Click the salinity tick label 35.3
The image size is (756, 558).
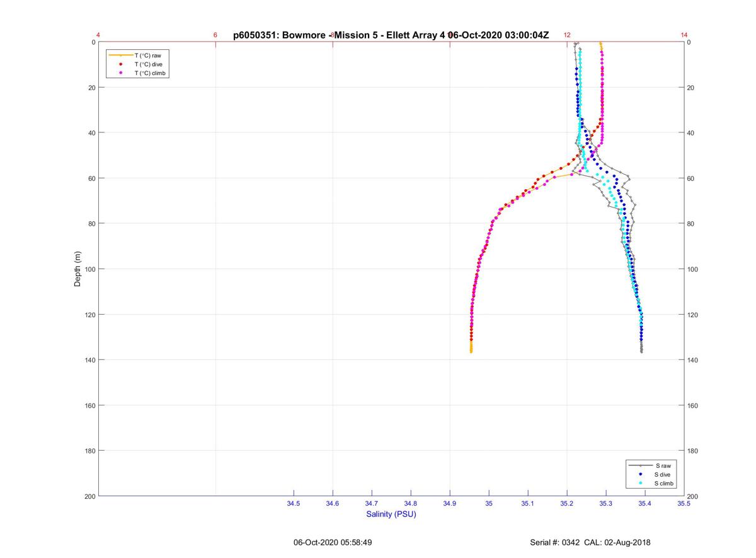pos(606,504)
